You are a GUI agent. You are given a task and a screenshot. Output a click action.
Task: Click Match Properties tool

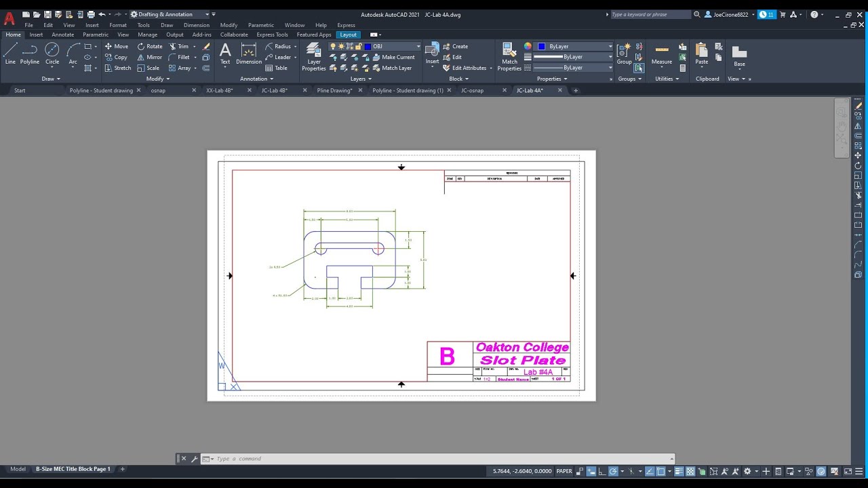tap(509, 56)
